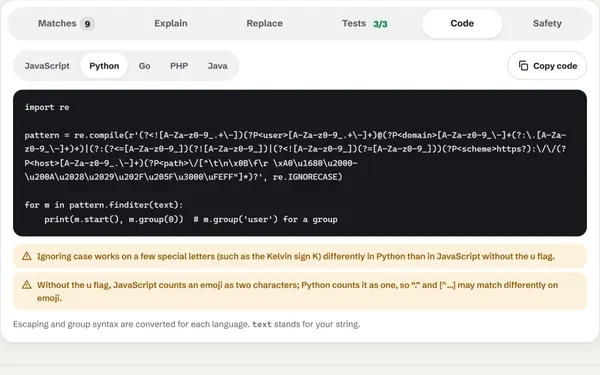Switch code language to PHP
This screenshot has width=600, height=375.
[179, 66]
